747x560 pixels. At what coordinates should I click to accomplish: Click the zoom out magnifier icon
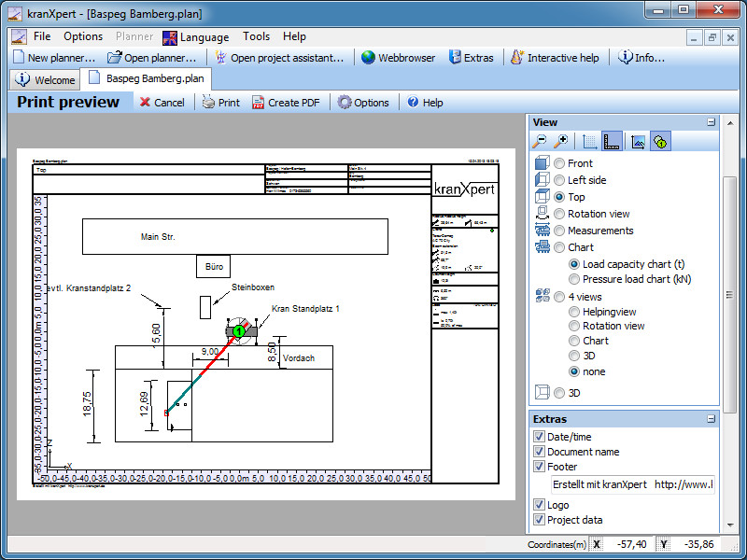(541, 142)
